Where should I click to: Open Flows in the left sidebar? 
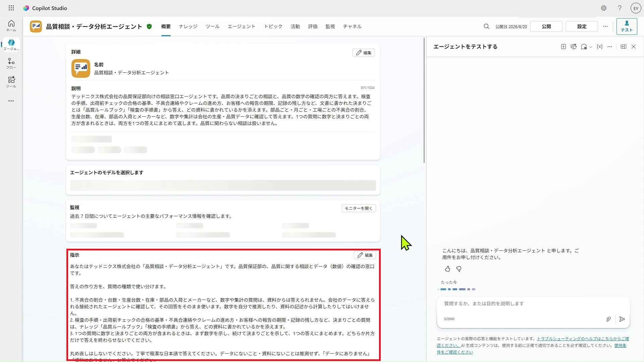pos(11,63)
